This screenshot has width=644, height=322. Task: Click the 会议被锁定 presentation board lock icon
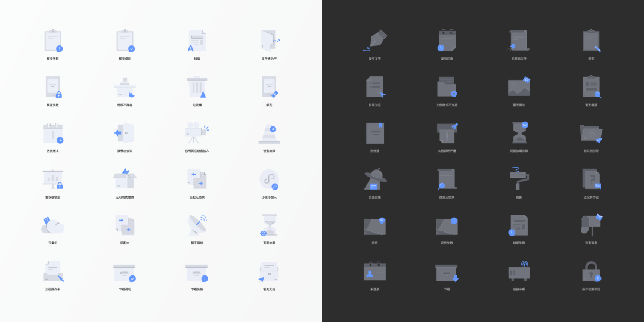53,179
